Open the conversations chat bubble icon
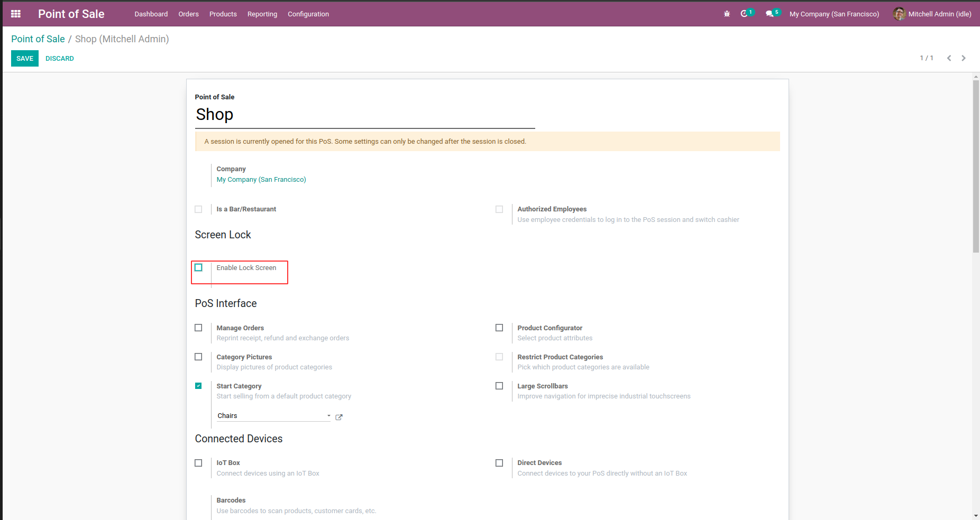The image size is (980, 520). coord(770,14)
